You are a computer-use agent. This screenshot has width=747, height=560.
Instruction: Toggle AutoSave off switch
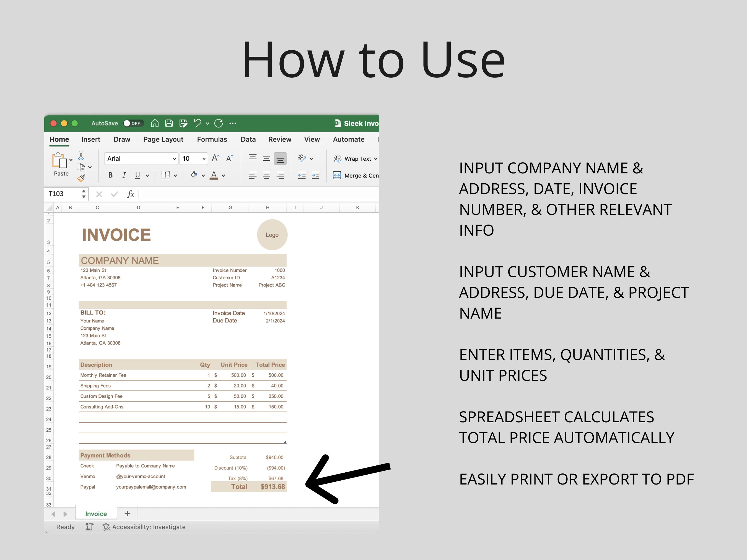(133, 123)
